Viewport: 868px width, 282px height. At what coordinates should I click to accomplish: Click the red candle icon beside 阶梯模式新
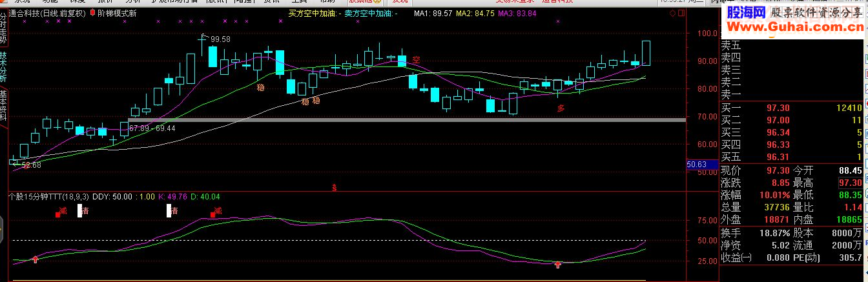pyautogui.click(x=92, y=13)
